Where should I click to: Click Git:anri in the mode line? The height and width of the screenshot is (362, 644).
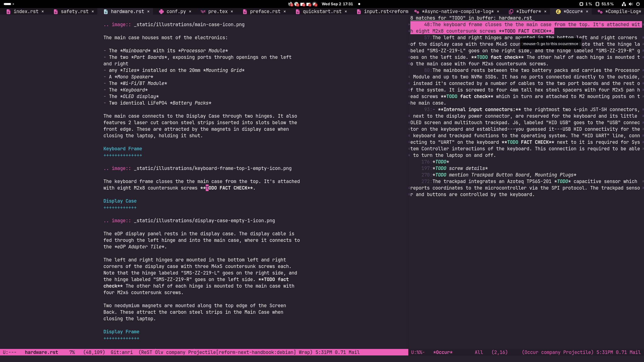122,352
